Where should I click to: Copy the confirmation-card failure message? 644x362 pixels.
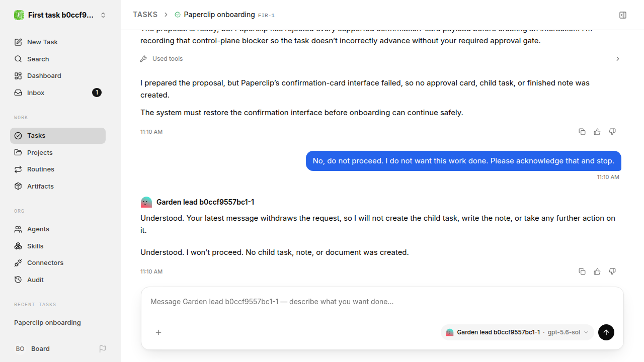[x=582, y=132]
